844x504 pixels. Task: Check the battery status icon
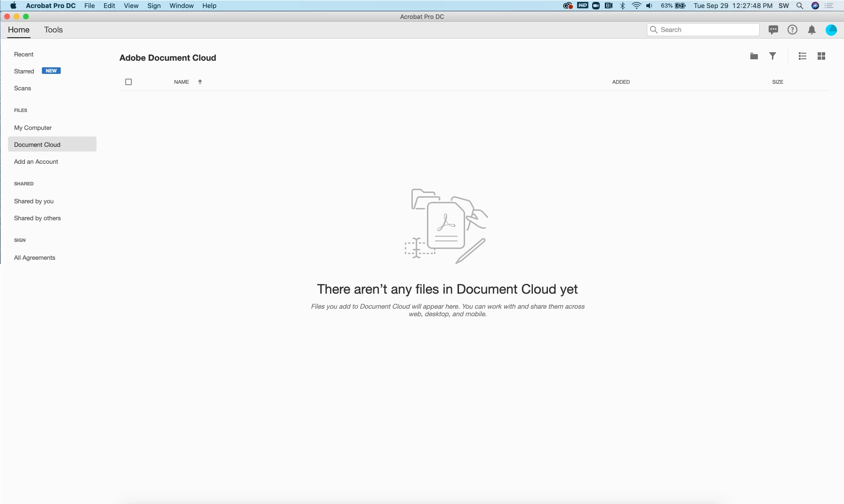pos(681,6)
